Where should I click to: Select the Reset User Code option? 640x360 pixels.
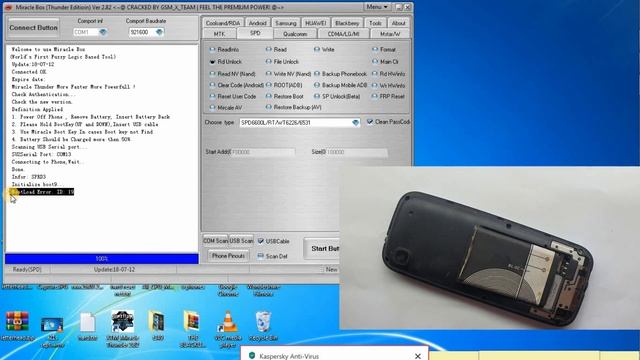[x=233, y=96]
